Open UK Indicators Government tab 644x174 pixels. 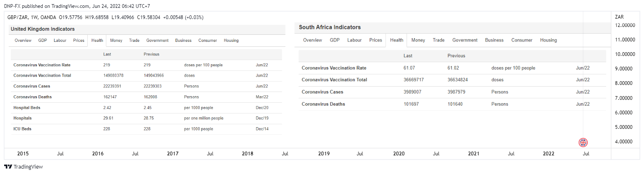[157, 41]
